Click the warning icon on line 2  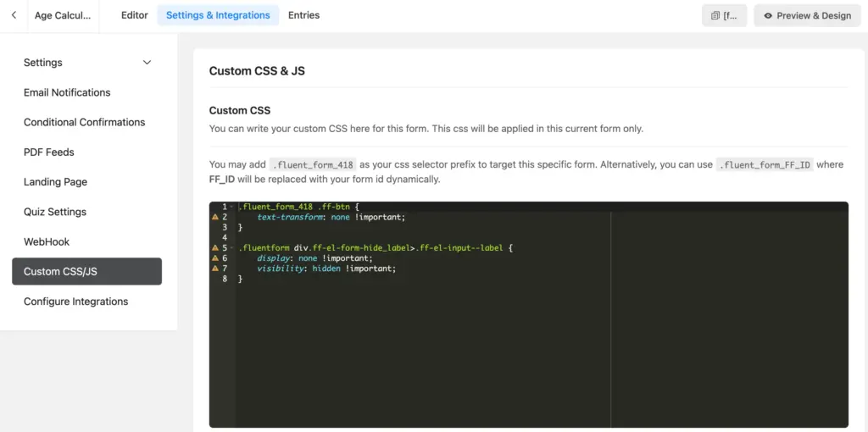coord(215,218)
